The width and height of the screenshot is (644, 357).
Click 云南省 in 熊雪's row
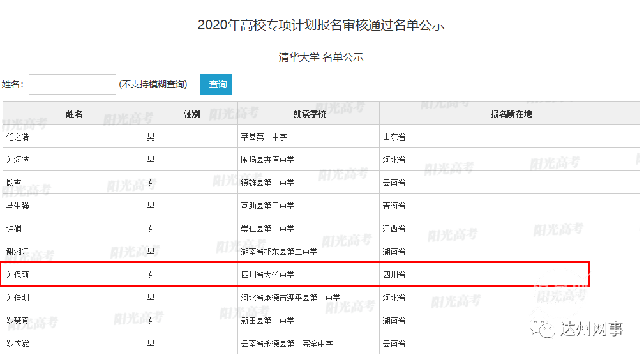point(394,183)
